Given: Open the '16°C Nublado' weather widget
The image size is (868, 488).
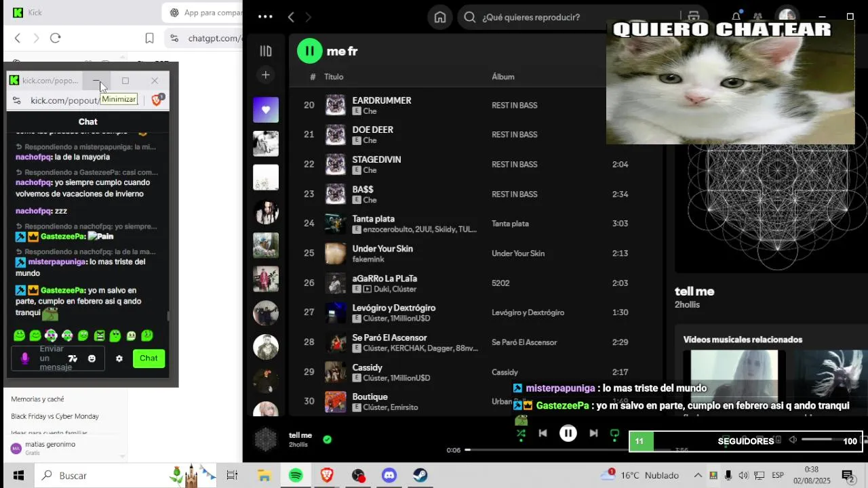Looking at the screenshot, I should 640,475.
